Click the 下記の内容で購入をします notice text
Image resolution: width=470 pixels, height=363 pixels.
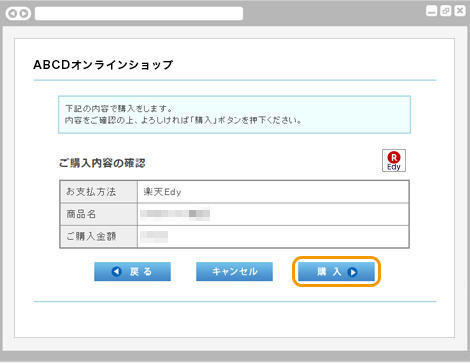(x=119, y=108)
